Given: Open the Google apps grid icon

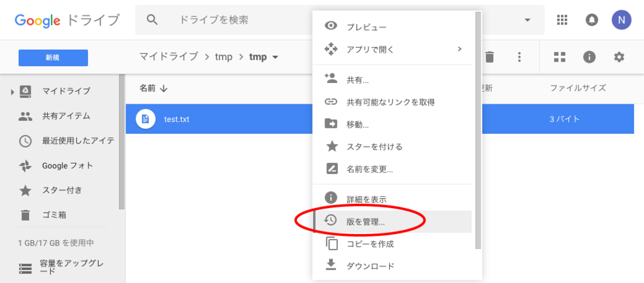Looking at the screenshot, I should [x=562, y=19].
